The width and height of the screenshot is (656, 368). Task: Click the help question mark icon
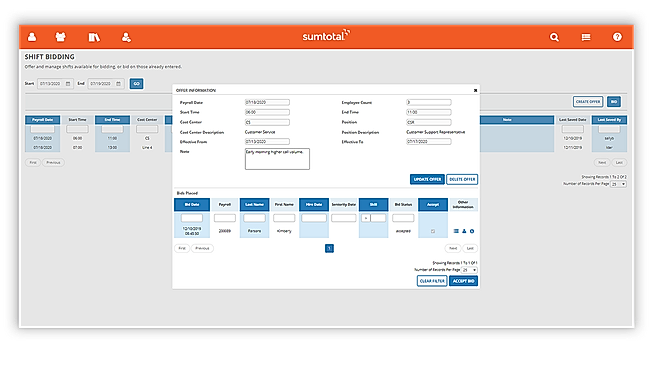tap(617, 37)
